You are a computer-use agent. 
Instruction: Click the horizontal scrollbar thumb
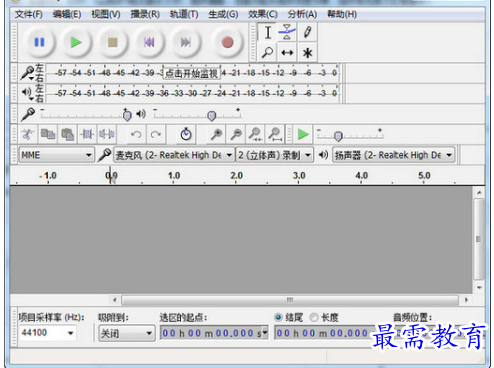coord(290,300)
